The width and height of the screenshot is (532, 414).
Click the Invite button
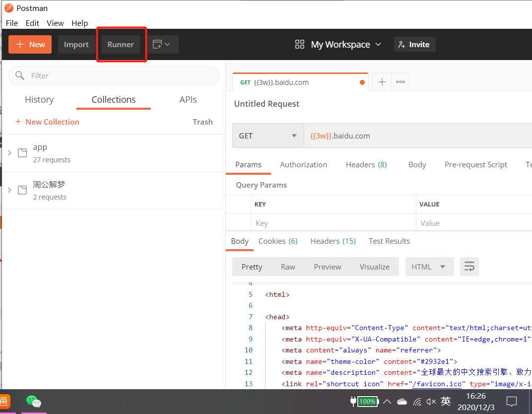(414, 45)
